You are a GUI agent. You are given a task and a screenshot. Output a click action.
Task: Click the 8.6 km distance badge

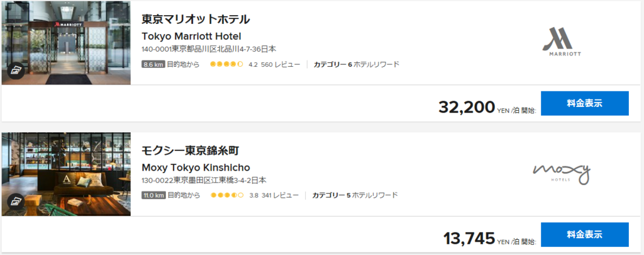pyautogui.click(x=153, y=64)
